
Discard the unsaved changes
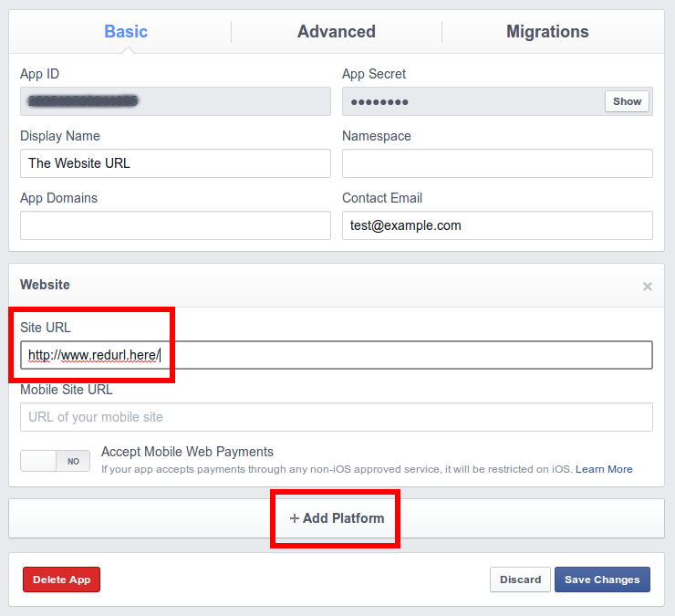click(x=520, y=579)
